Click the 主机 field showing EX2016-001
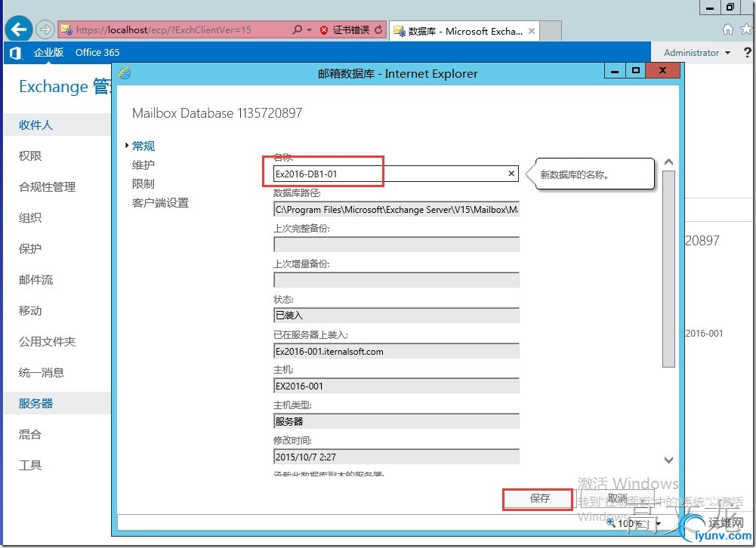 tap(397, 386)
